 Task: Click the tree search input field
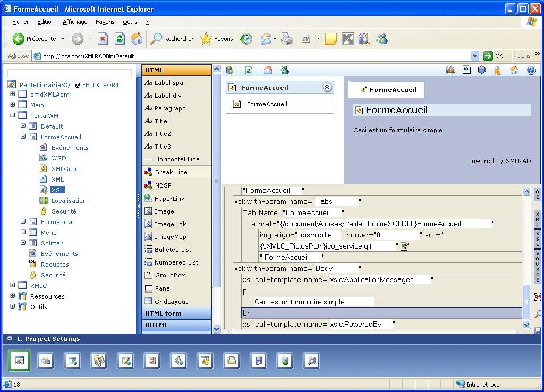tap(70, 74)
